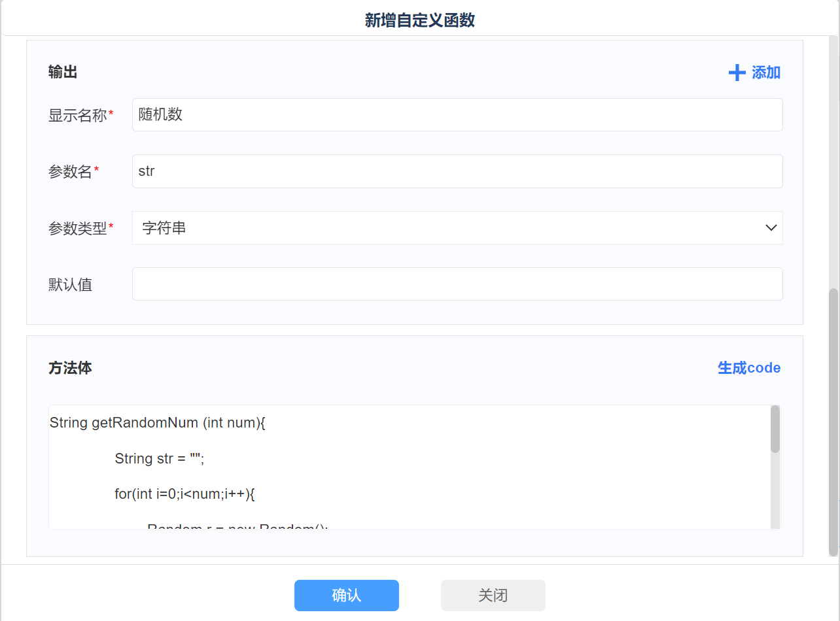The image size is (840, 621).
Task: Click the dialog's right vertical scrollbar
Action: click(833, 422)
